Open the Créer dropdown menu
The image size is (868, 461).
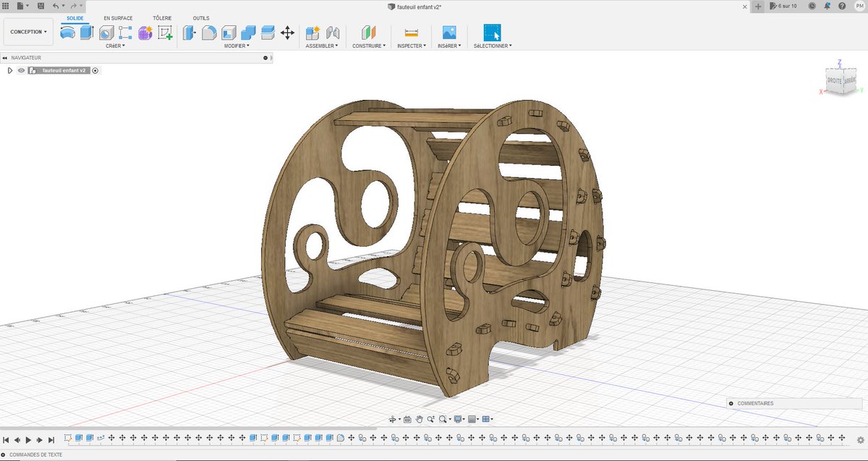[115, 46]
